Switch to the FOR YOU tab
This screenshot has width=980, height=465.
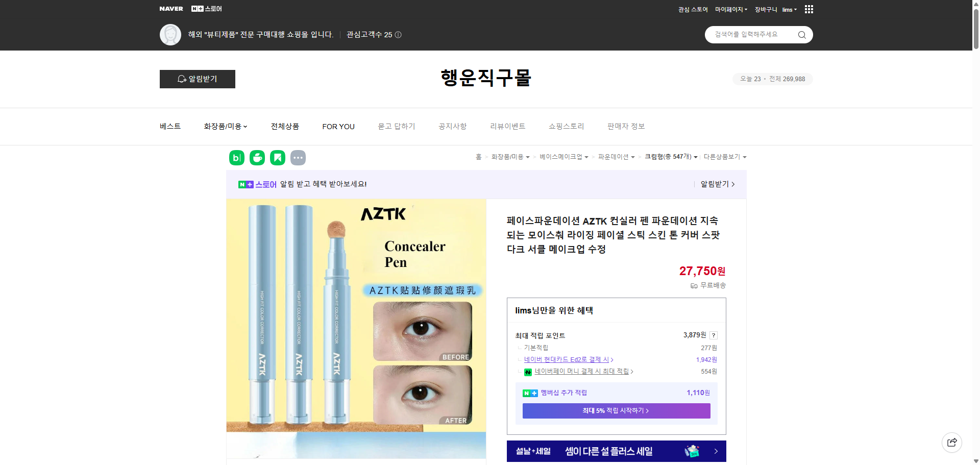338,126
